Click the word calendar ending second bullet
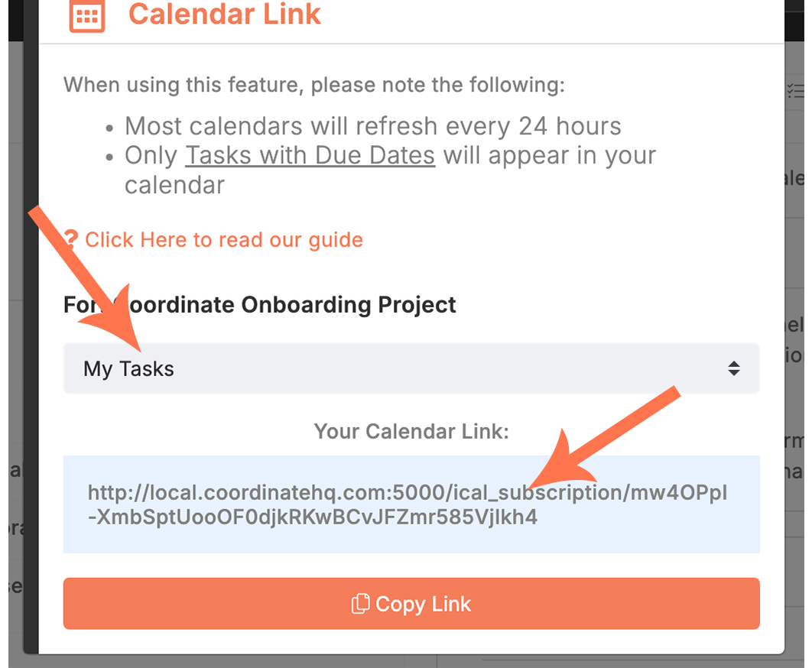The image size is (812, 668). tap(174, 185)
